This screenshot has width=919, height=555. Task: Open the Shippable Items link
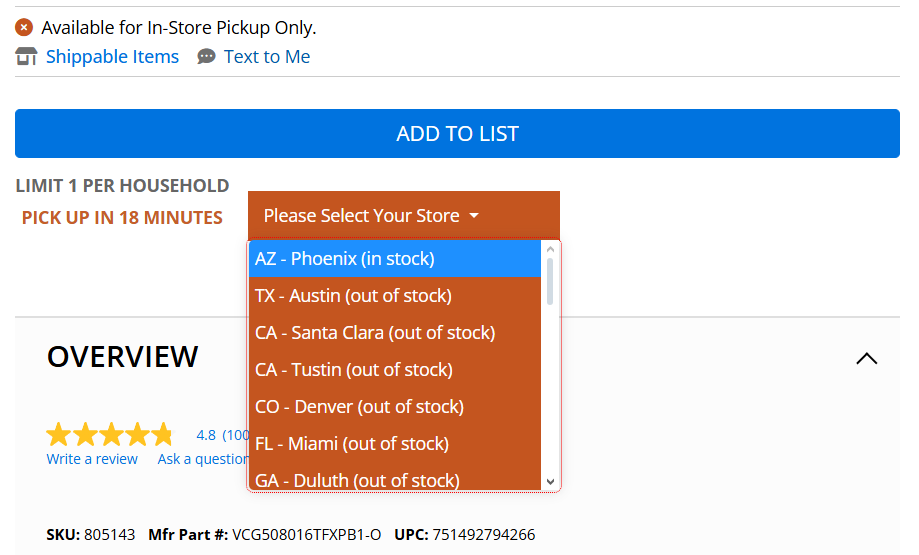[x=112, y=57]
